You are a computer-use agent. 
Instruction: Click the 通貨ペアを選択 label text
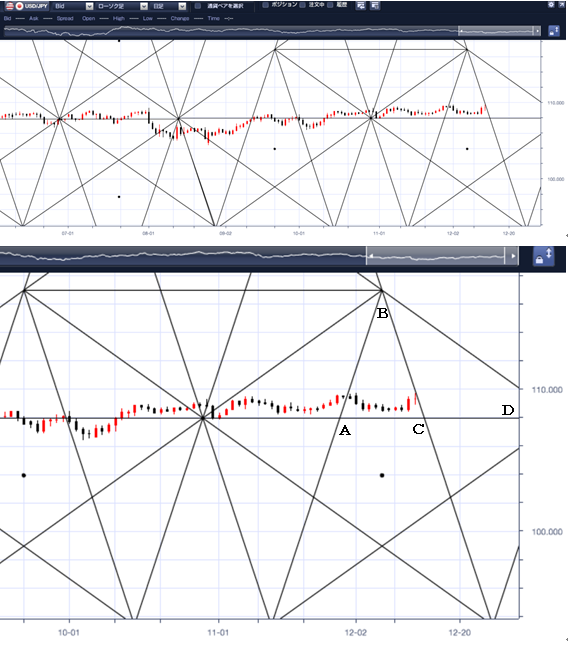[225, 6]
